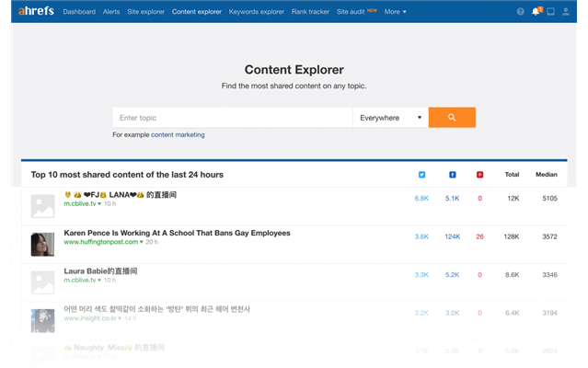
Task: Open the notifications bell
Action: tap(536, 12)
